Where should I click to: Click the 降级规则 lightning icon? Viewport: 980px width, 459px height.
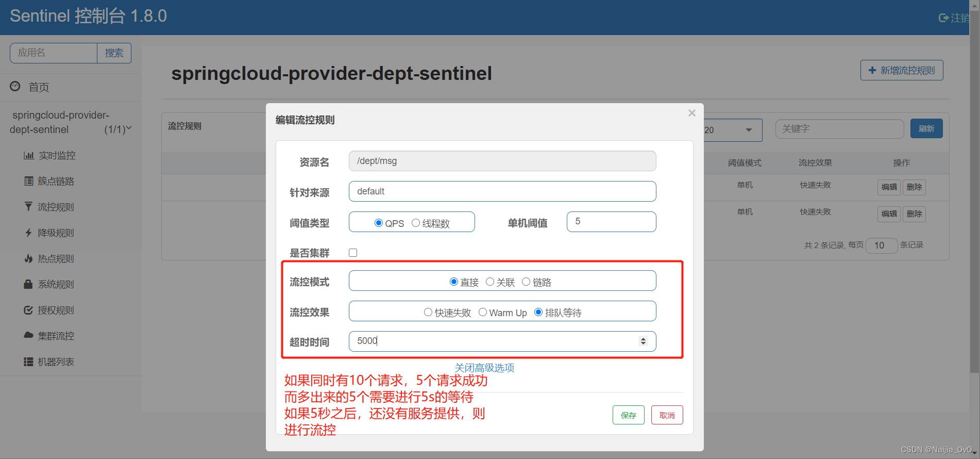(29, 233)
